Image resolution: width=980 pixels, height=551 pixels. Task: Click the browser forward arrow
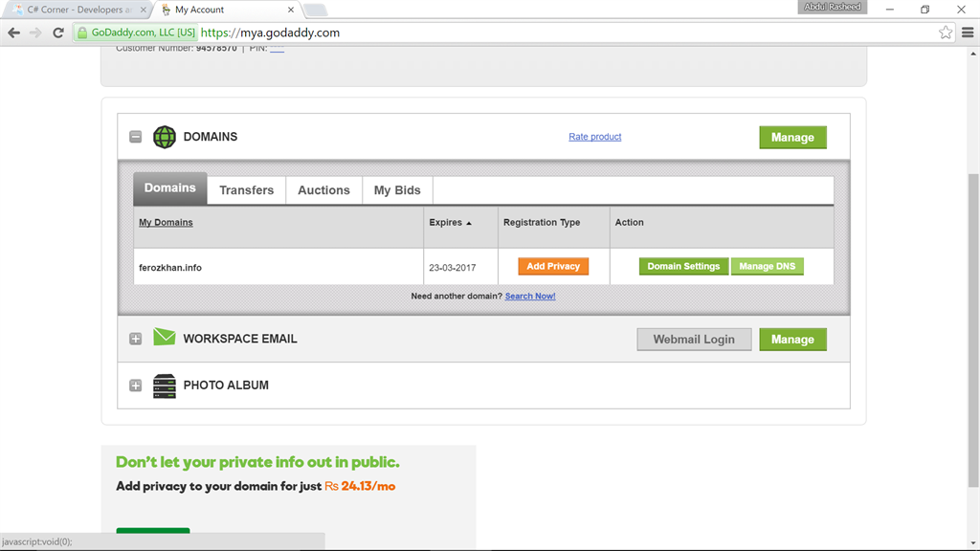click(35, 33)
